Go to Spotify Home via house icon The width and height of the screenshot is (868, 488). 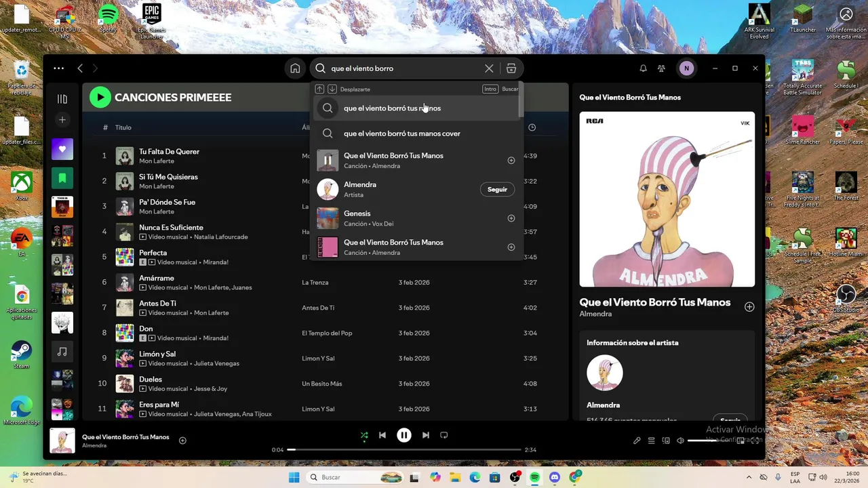click(x=295, y=68)
